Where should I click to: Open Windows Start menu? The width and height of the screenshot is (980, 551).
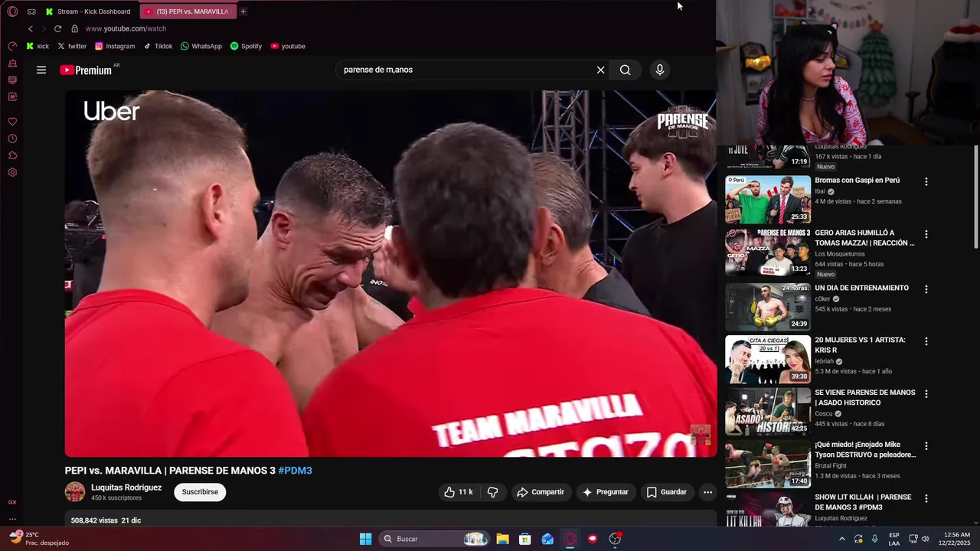365,539
